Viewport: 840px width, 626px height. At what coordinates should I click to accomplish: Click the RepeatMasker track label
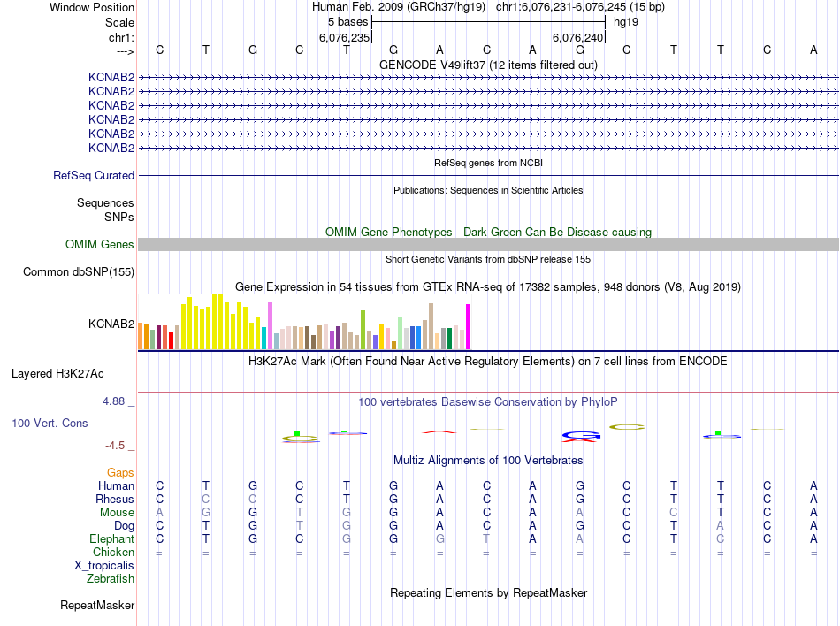[97, 605]
